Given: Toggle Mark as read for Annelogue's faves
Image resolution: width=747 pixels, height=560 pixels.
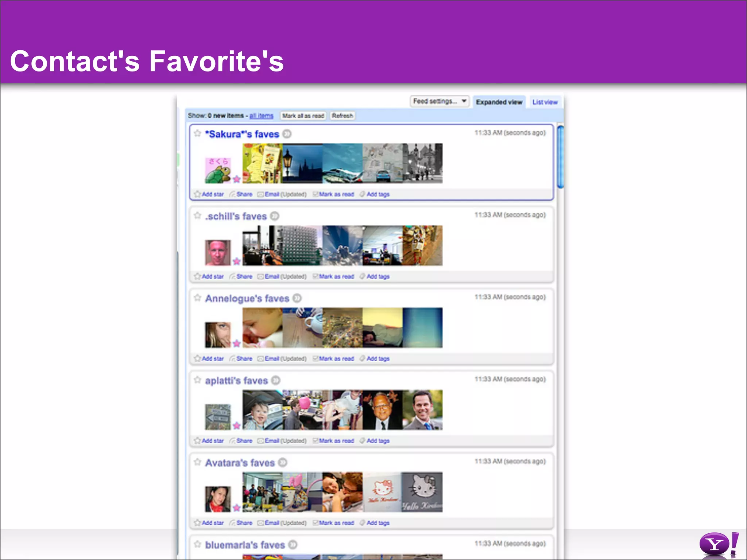Looking at the screenshot, I should [x=333, y=358].
